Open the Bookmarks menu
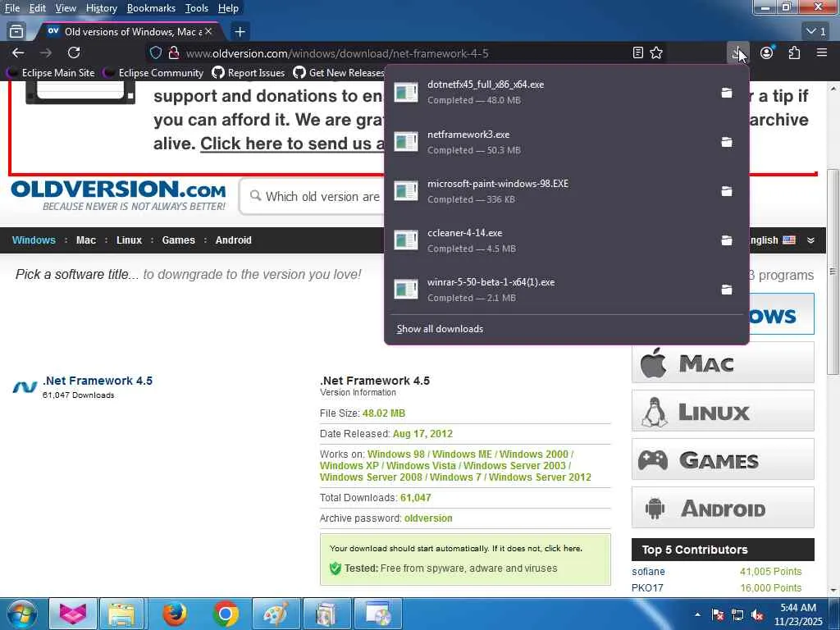The height and width of the screenshot is (630, 840). click(x=151, y=8)
